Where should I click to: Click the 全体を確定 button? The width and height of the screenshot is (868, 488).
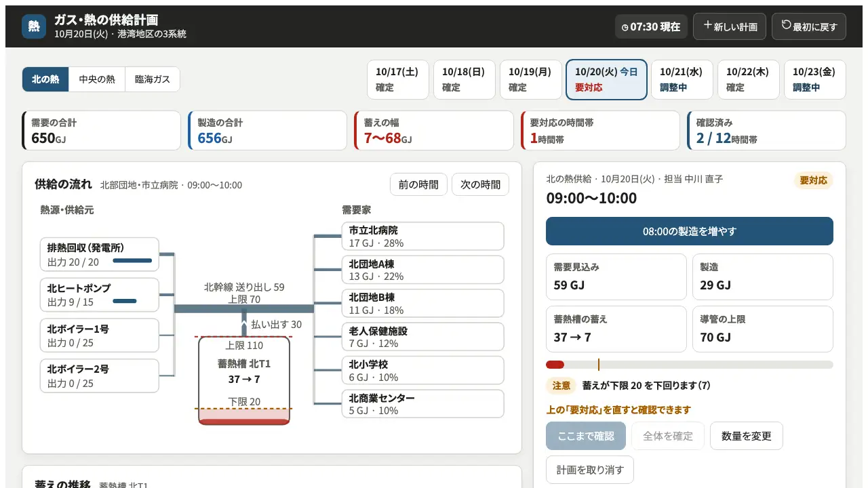(x=668, y=436)
